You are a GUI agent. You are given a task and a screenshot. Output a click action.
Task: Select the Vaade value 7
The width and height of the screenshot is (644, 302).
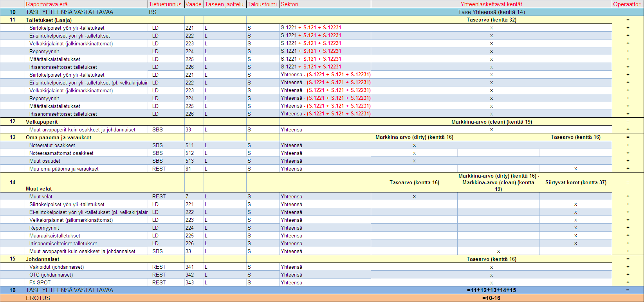(x=187, y=196)
